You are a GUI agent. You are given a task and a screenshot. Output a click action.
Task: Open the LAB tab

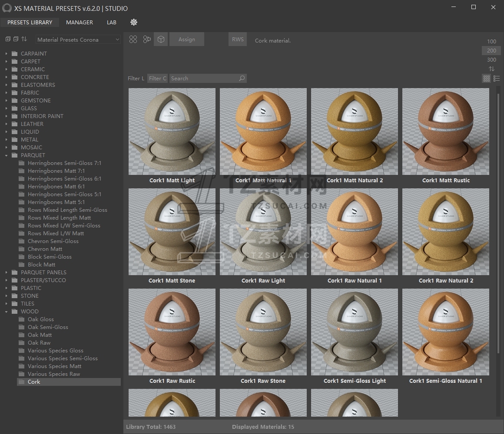tap(112, 22)
